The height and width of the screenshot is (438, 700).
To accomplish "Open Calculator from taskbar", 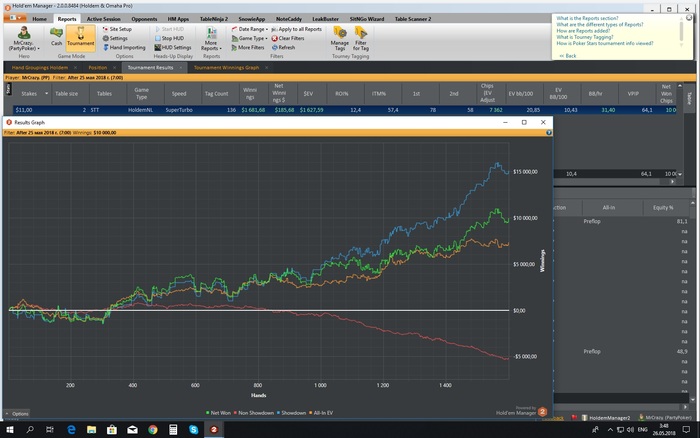I will (x=173, y=430).
